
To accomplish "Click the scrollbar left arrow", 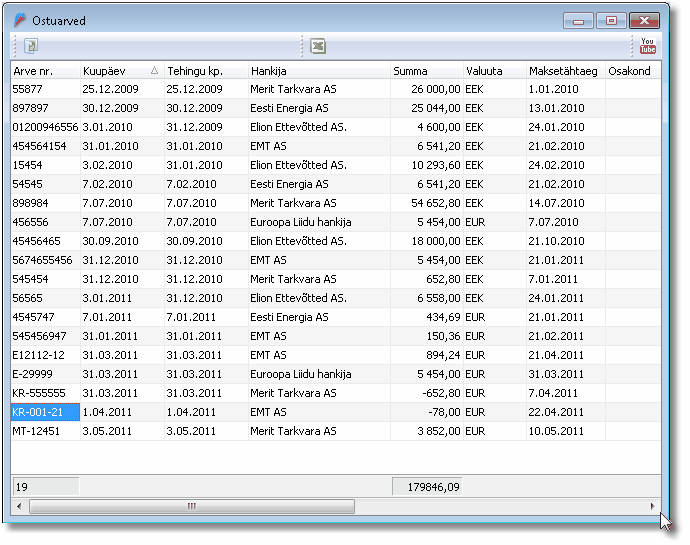I will pos(19,506).
